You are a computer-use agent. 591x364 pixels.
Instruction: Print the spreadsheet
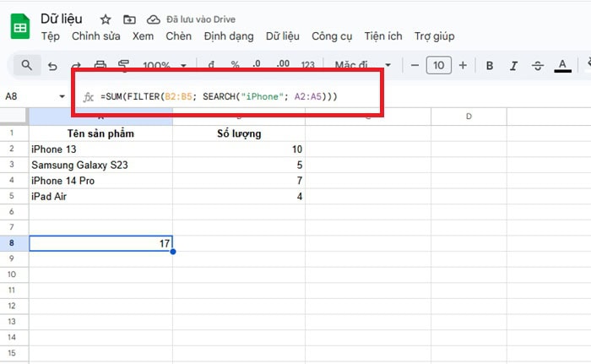pyautogui.click(x=100, y=65)
